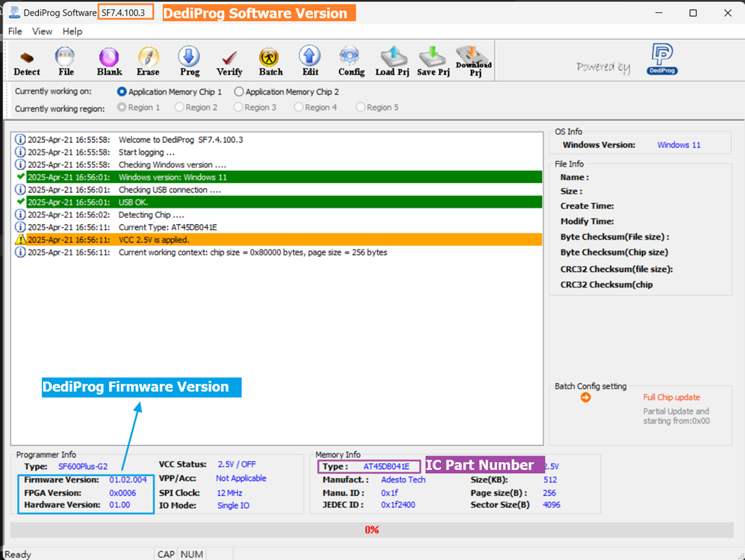
Task: Open Config gear settings icon
Action: click(351, 61)
